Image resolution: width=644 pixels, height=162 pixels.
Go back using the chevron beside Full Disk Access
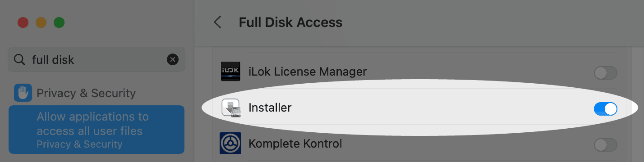tap(218, 22)
